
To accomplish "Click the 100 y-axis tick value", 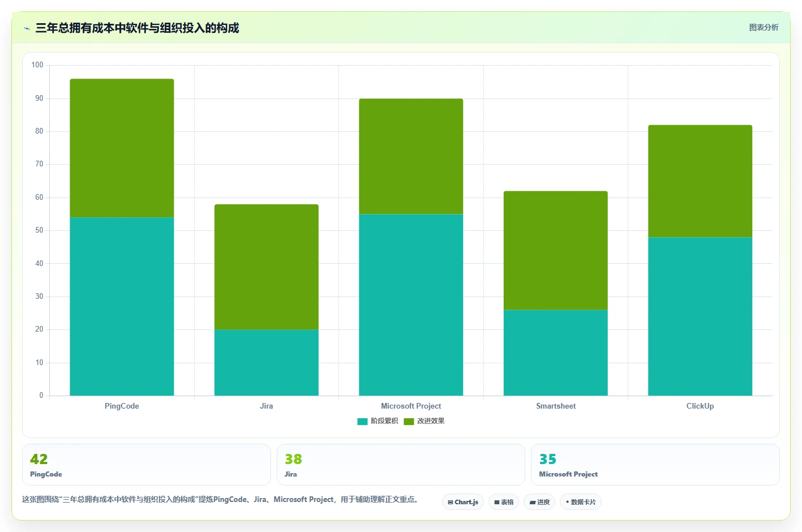I will pos(37,65).
